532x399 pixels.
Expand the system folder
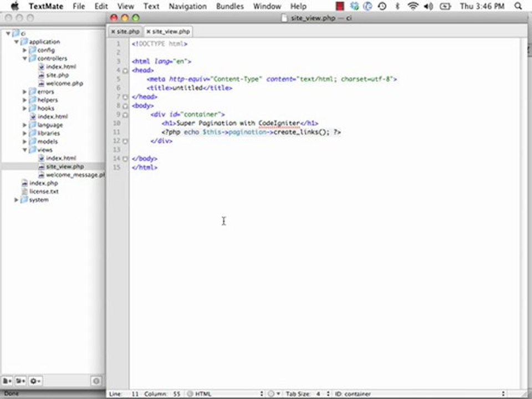tap(16, 200)
